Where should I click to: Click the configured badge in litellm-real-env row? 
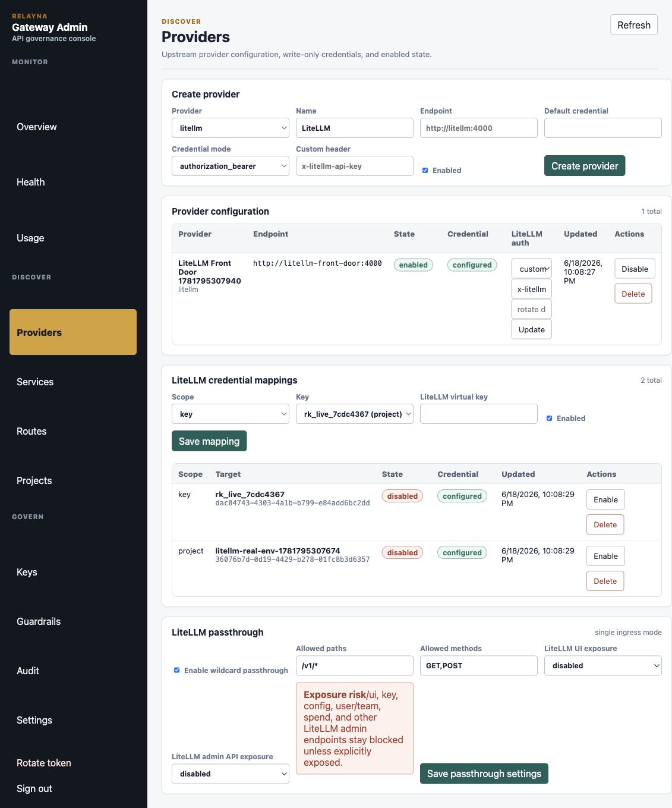coord(462,553)
